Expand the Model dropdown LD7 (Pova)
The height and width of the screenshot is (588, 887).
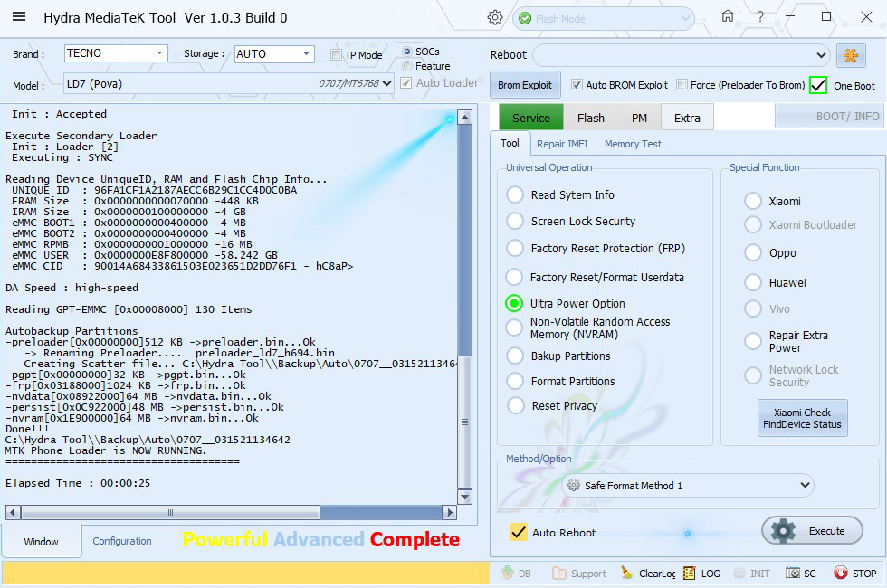(x=228, y=83)
